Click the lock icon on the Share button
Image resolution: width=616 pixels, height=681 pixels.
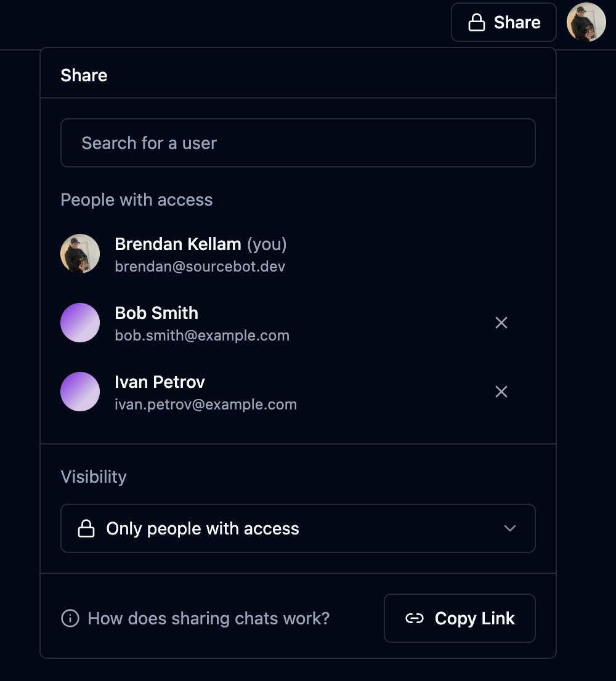477,22
